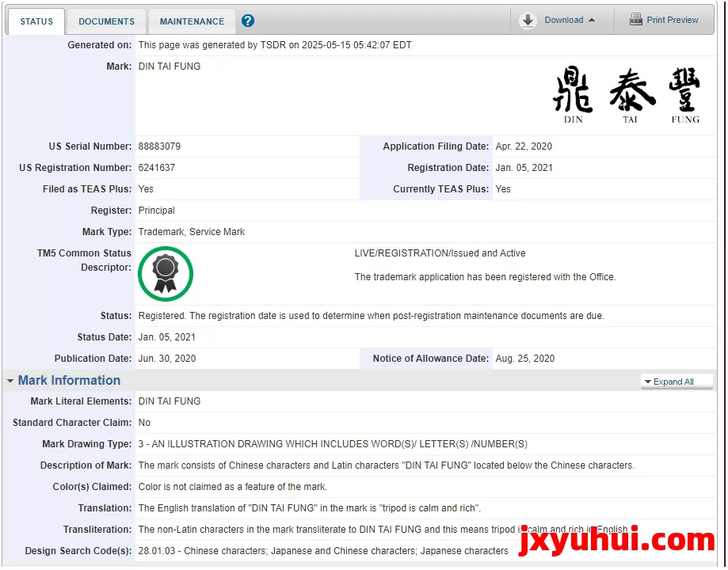Image resolution: width=728 pixels, height=570 pixels.
Task: Click LIVE/REGISTRATION/Issued and Active text
Action: pos(440,253)
